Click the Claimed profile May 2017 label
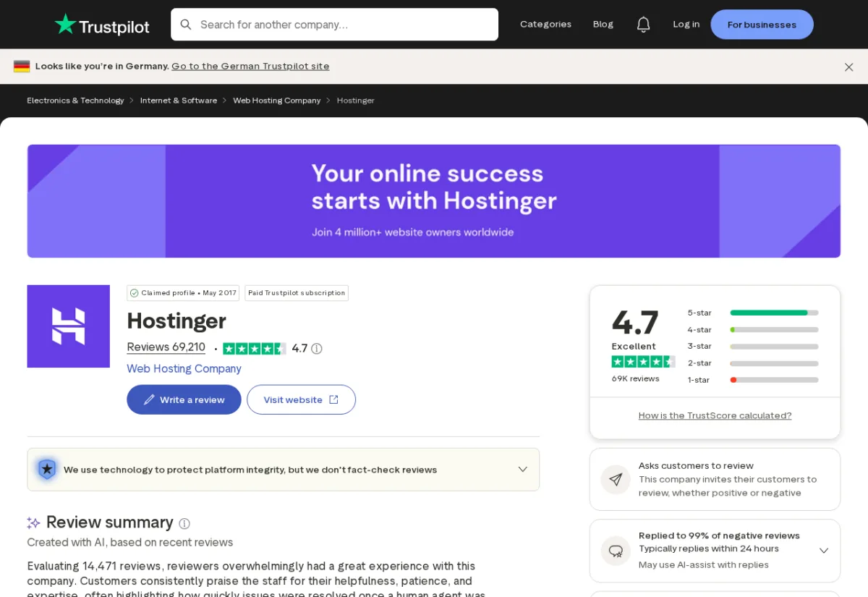The height and width of the screenshot is (597, 868). (x=183, y=293)
